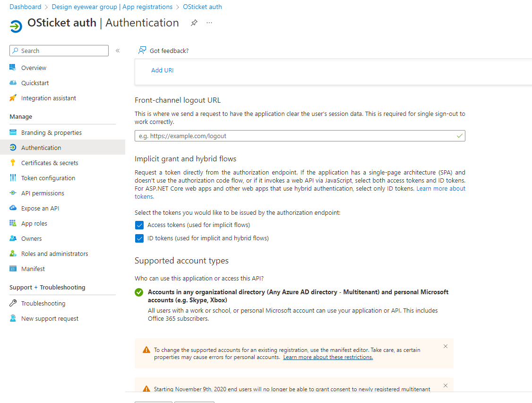Uncheck Access tokens checkbox
This screenshot has height=403, width=532.
[139, 225]
